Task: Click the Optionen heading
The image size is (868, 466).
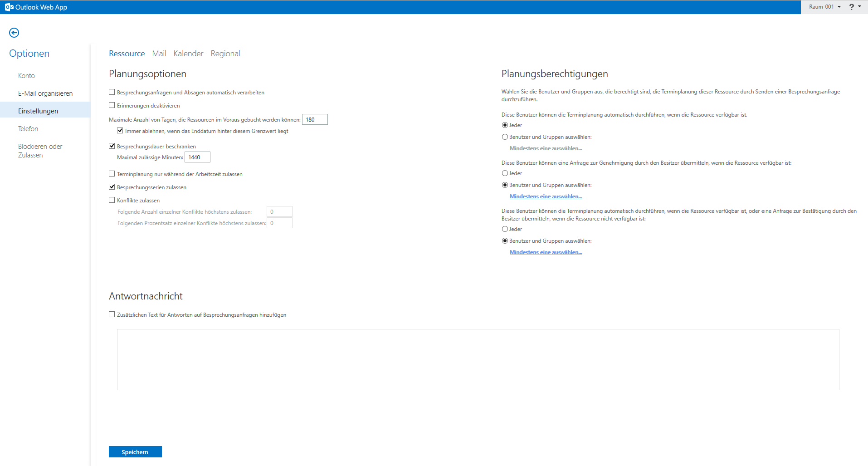Action: (29, 54)
